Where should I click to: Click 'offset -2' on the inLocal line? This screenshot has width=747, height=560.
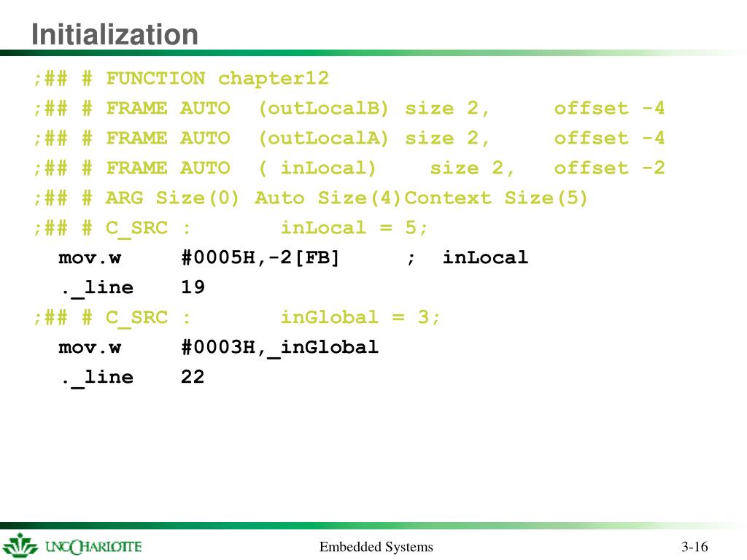[x=609, y=168]
